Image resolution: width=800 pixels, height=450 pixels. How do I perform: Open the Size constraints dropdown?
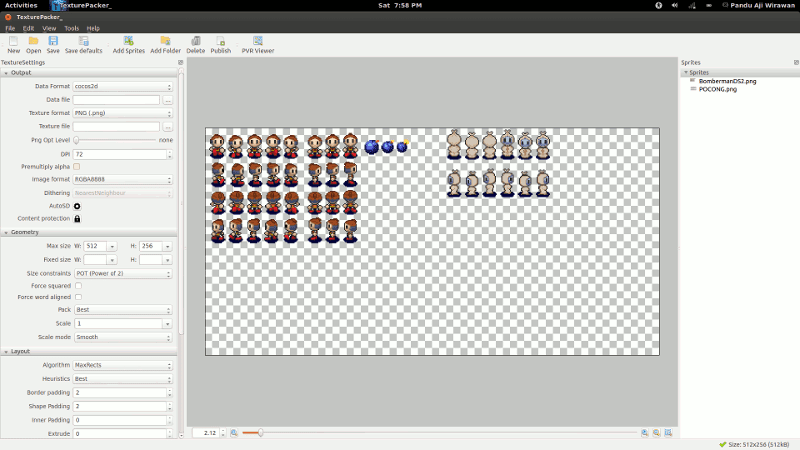point(122,273)
